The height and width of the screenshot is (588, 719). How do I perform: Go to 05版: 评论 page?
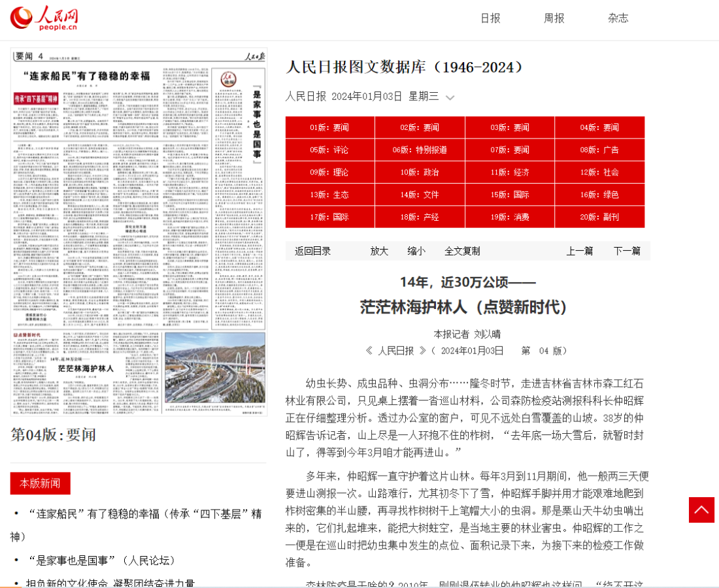click(329, 150)
